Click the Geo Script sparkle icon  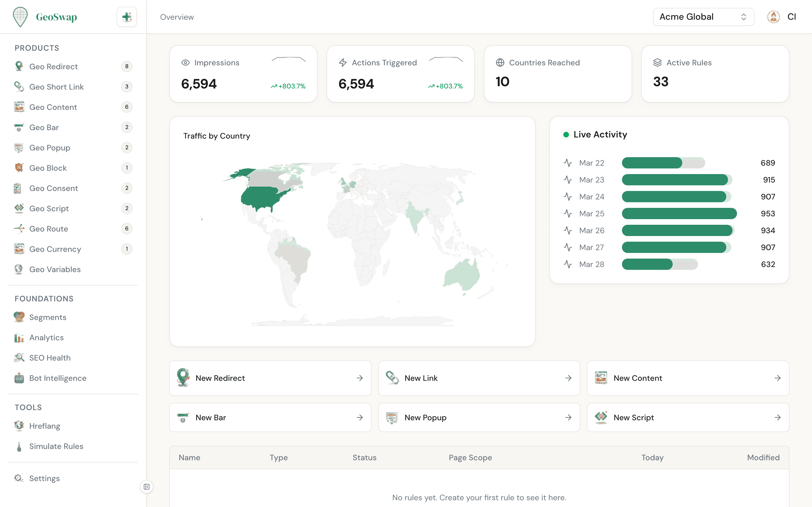pyautogui.click(x=19, y=208)
